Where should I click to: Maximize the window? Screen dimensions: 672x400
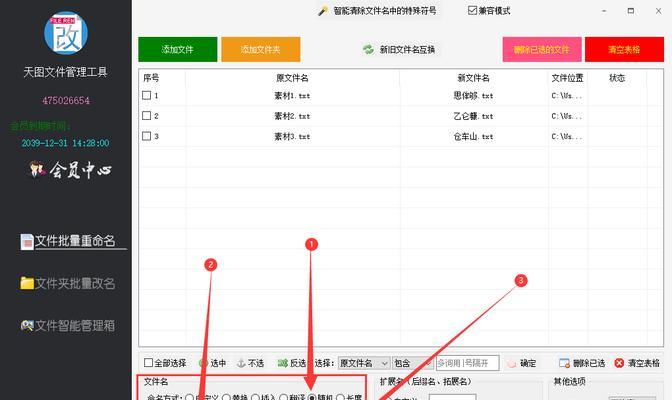coord(630,11)
